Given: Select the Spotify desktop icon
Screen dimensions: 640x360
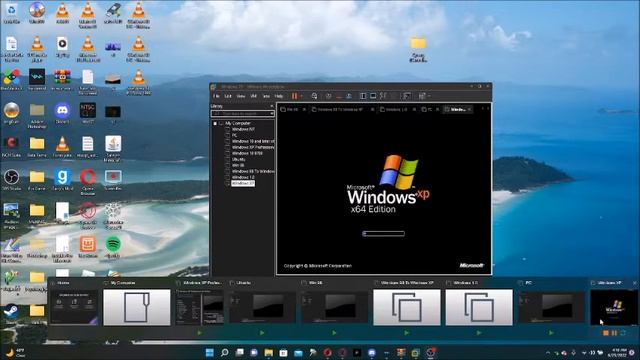Looking at the screenshot, I should point(113,247).
